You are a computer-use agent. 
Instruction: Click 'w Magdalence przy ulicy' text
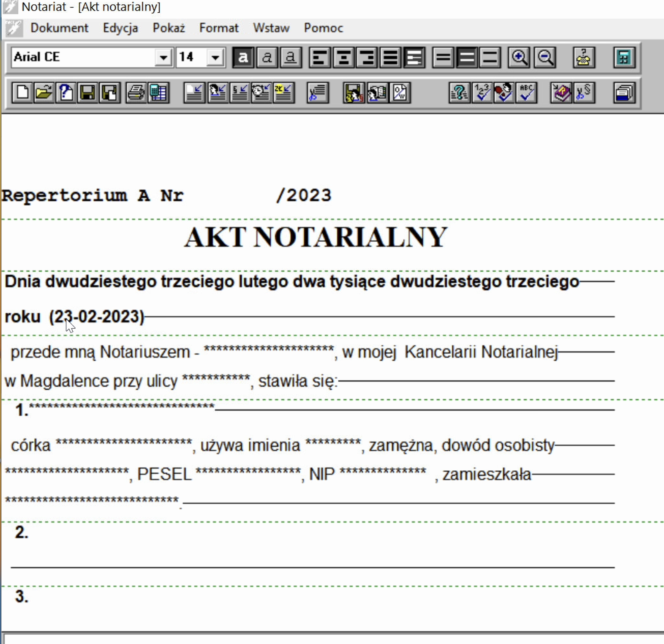click(91, 381)
